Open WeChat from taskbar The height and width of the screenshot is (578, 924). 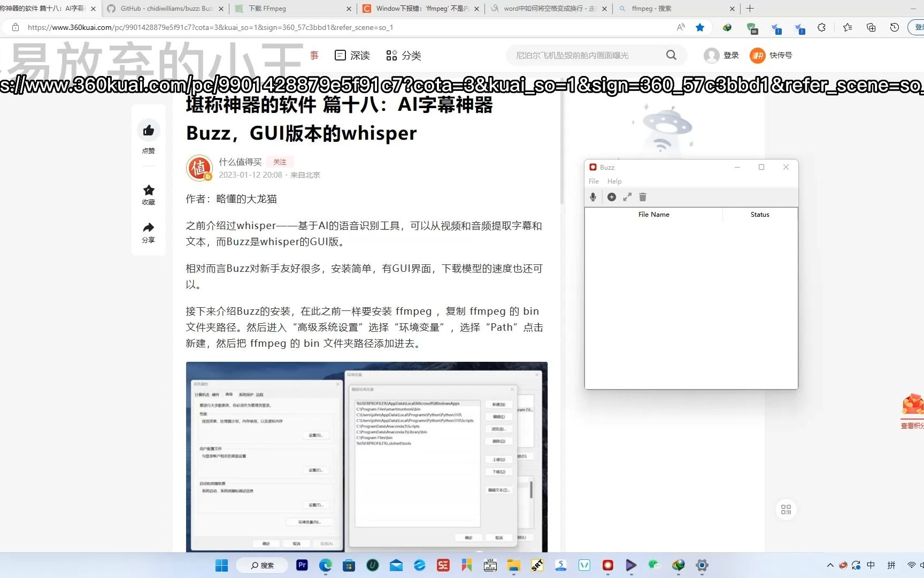[x=654, y=565]
